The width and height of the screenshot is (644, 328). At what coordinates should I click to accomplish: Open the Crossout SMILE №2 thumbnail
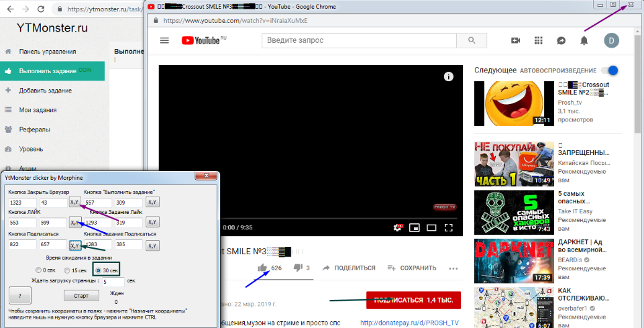pyautogui.click(x=515, y=103)
